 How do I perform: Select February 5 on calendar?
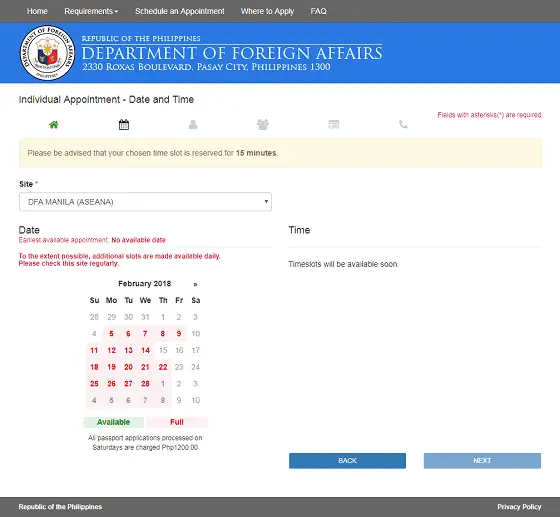tap(111, 333)
